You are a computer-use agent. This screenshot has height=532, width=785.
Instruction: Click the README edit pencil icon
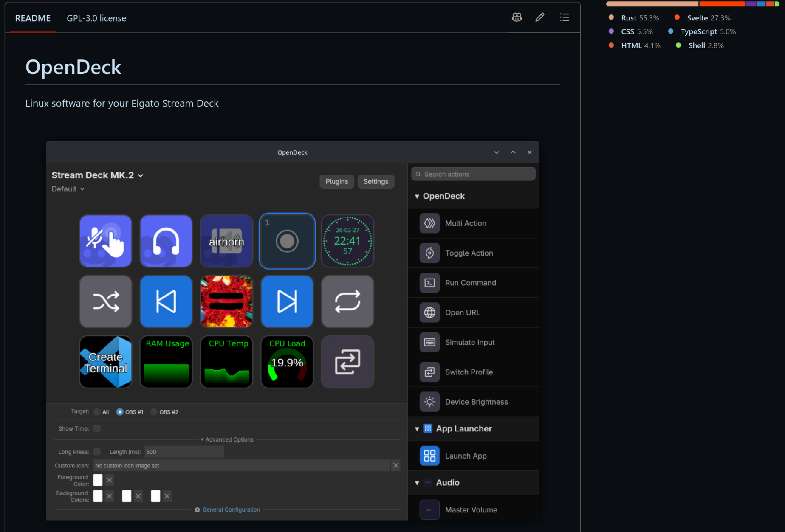pos(540,17)
